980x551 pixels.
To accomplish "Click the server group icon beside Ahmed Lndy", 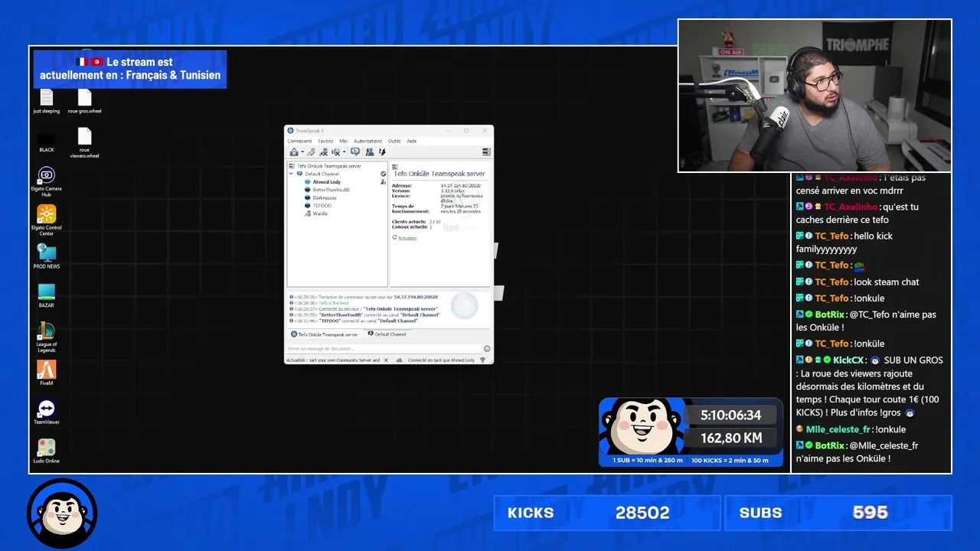I will [x=384, y=182].
